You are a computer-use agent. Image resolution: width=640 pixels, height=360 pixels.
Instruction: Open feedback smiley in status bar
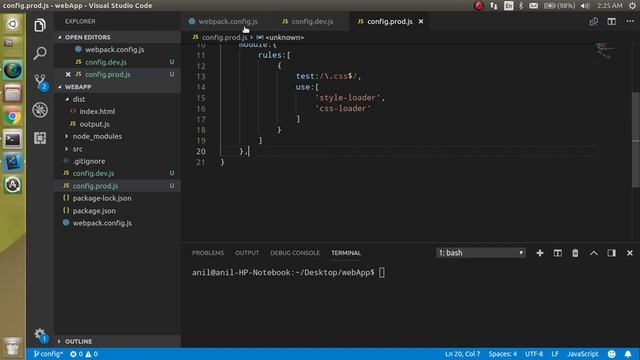[x=611, y=354]
